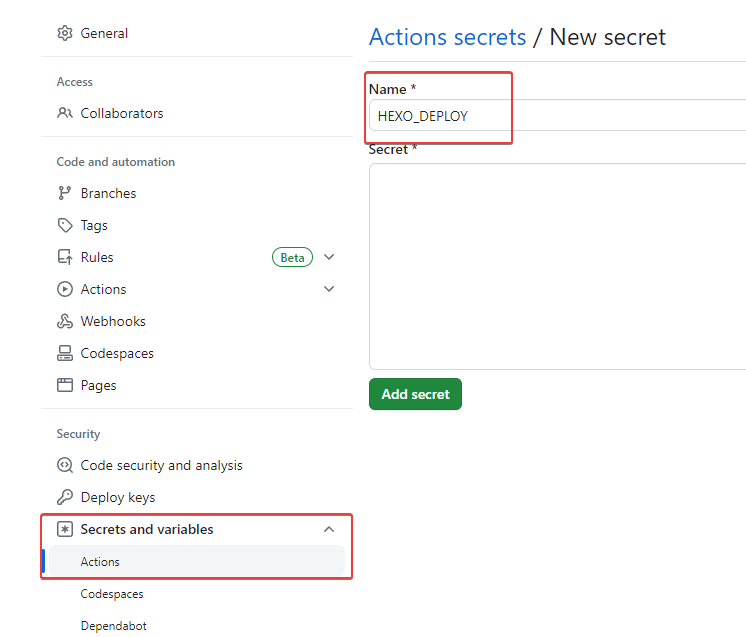The height and width of the screenshot is (637, 746).
Task: Open the Actions secrets breadcrumb link
Action: 448,37
